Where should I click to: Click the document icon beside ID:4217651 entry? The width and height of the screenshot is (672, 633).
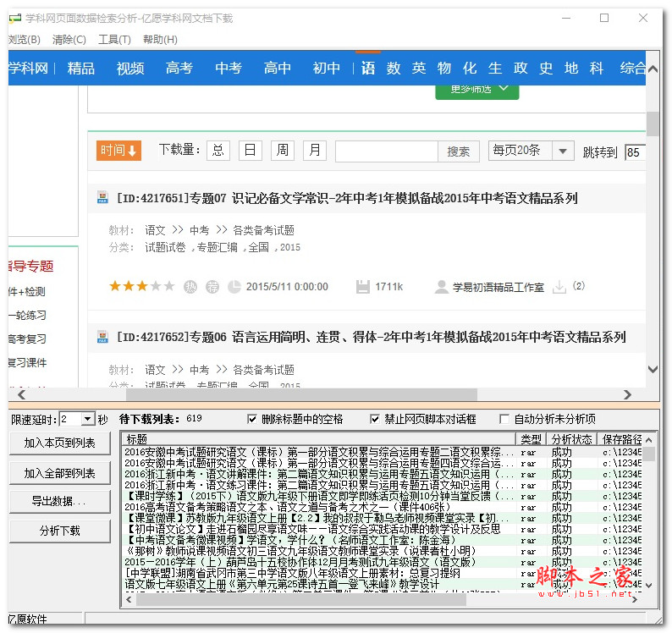point(102,197)
